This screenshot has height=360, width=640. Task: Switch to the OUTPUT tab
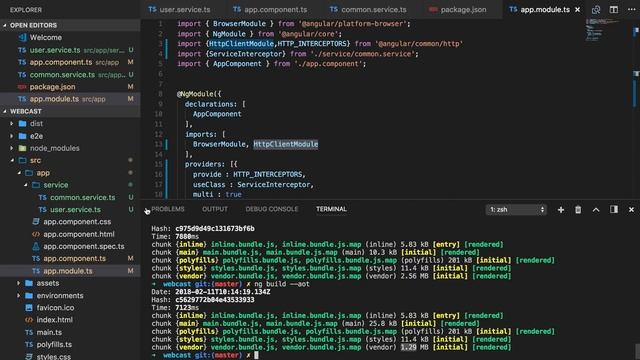[215, 209]
